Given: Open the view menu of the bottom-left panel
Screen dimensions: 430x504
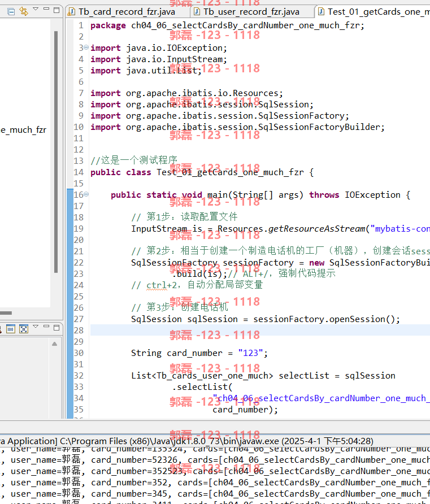Looking at the screenshot, I should [36, 327].
